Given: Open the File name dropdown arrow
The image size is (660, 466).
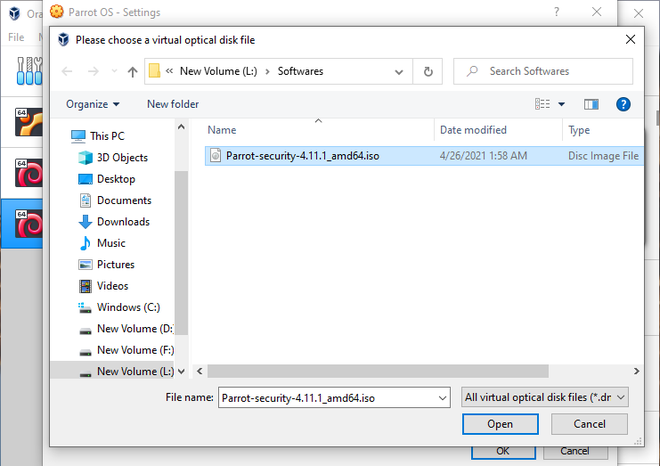Looking at the screenshot, I should tap(442, 398).
